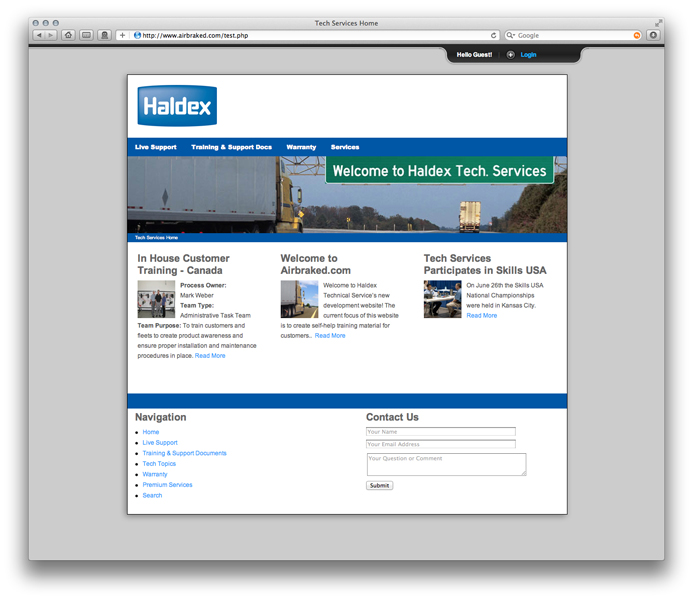The image size is (693, 600).
Task: Open the Services menu item
Action: tap(345, 147)
